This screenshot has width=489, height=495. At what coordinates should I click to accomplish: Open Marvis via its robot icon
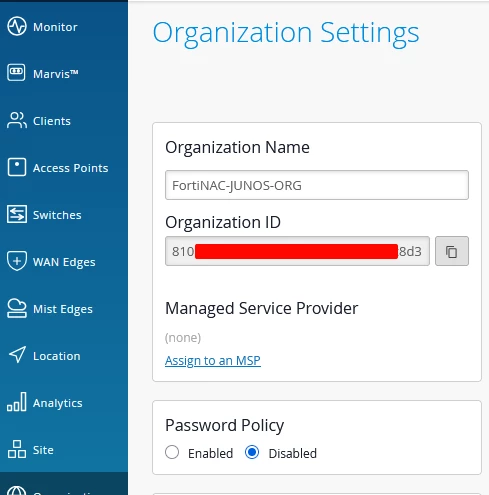pos(16,72)
